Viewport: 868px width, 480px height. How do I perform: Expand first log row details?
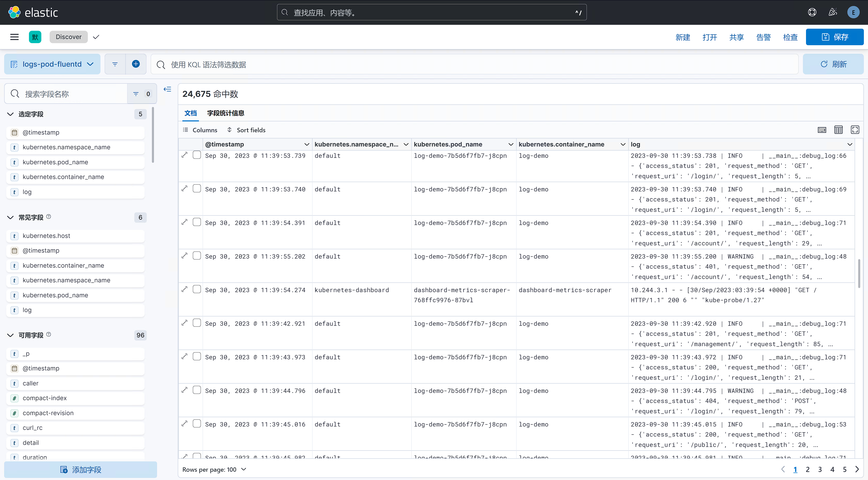(184, 155)
